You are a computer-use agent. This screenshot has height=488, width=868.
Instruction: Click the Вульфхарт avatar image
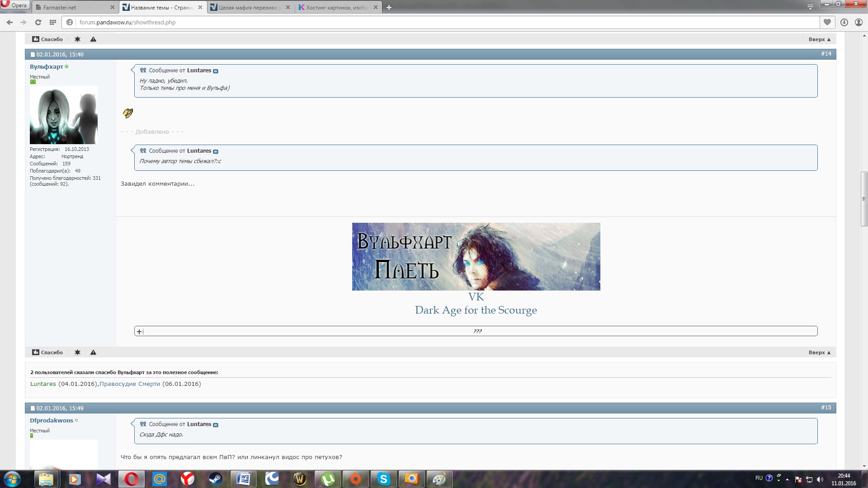click(x=64, y=115)
